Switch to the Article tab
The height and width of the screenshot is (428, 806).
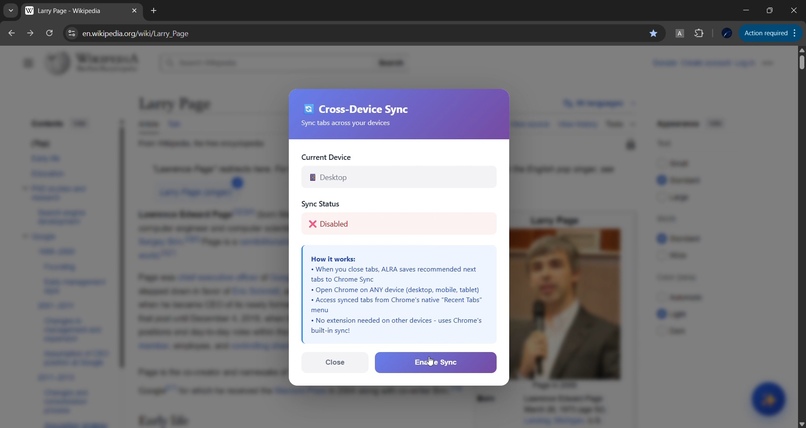(x=149, y=124)
